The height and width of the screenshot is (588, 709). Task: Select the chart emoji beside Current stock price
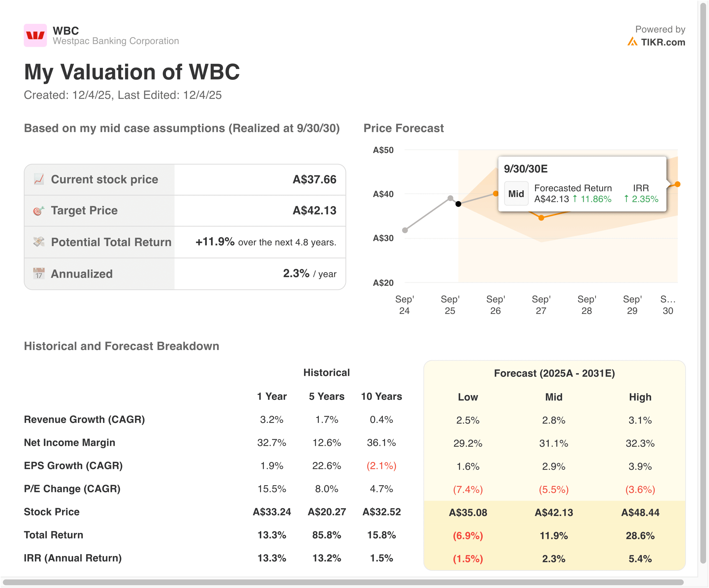tap(38, 179)
